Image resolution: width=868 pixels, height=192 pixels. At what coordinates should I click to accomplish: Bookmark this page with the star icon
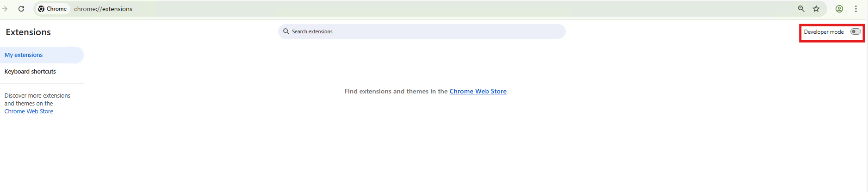[816, 9]
